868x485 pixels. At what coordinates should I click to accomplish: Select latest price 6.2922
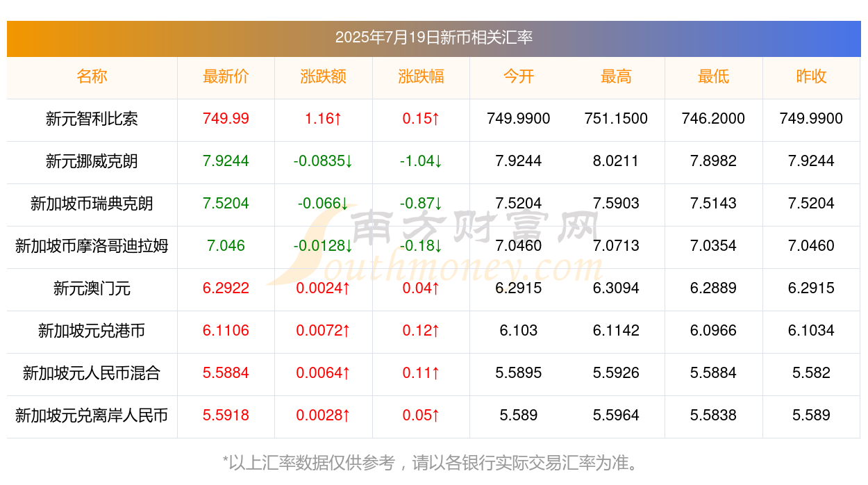click(226, 288)
